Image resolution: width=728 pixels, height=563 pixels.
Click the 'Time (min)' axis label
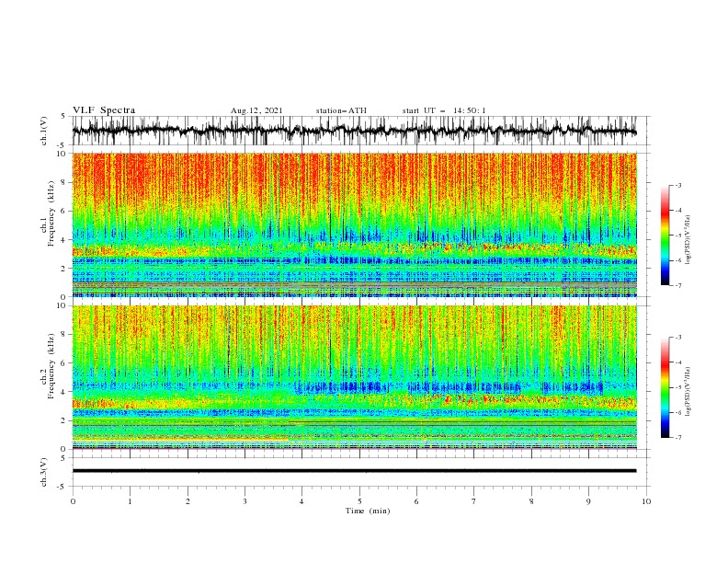pos(368,511)
